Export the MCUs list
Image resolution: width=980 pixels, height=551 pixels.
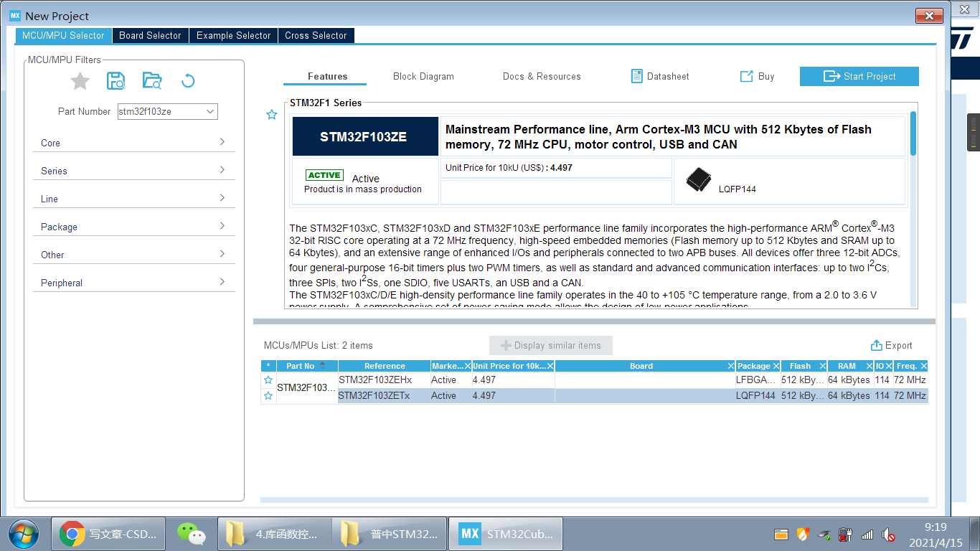[890, 345]
